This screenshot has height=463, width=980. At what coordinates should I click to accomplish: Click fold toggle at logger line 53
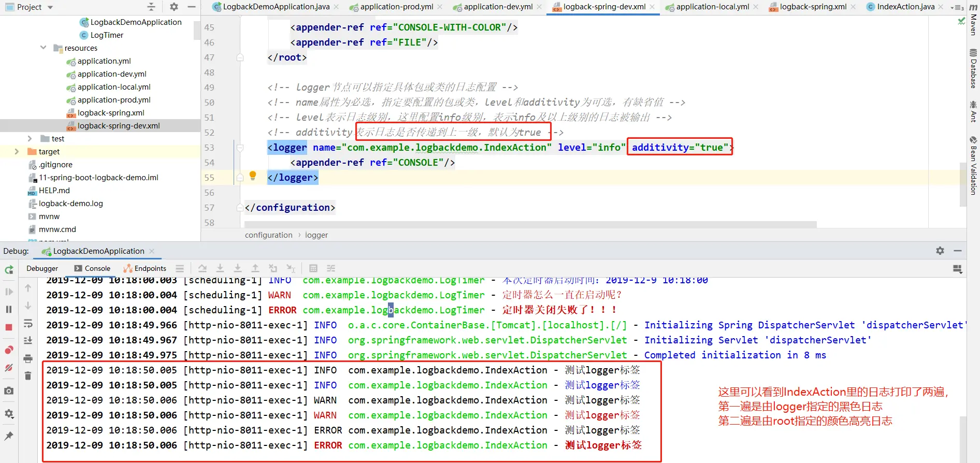[240, 148]
